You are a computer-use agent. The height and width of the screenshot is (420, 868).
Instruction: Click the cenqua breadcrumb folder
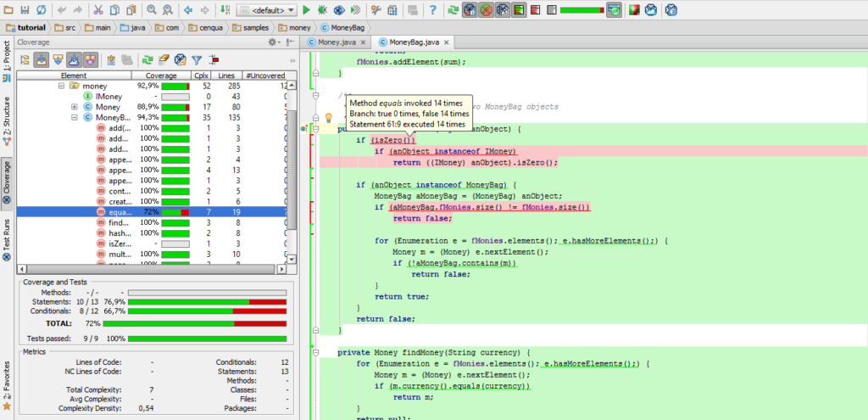point(207,27)
